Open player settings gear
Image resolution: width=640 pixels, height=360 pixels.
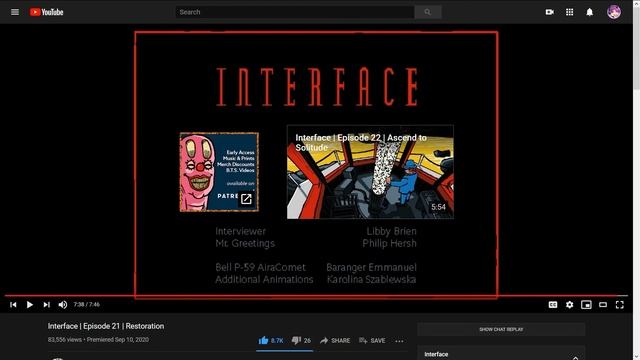tap(569, 304)
